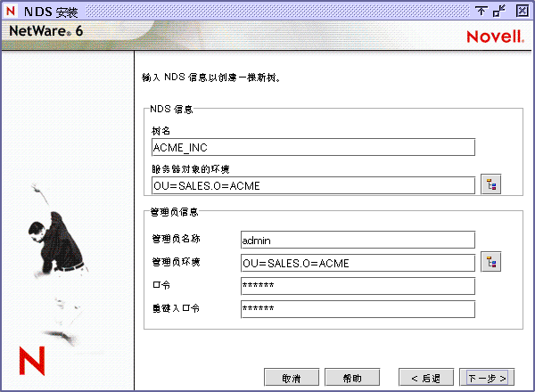Image resolution: width=535 pixels, height=392 pixels.
Task: Click the roll-up arrow icon in title bar
Action: click(481, 11)
